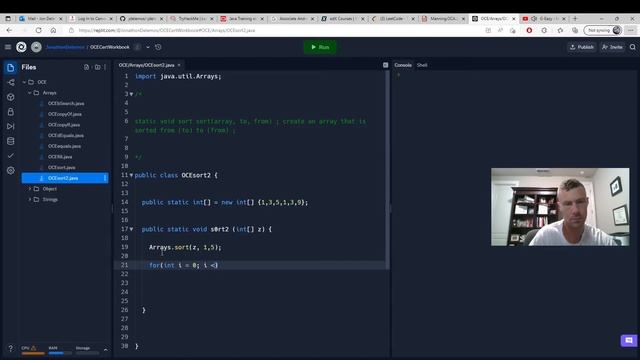Screen dimensions: 640x360
Task: Click the help question mark icon
Action: [x=11, y=349]
